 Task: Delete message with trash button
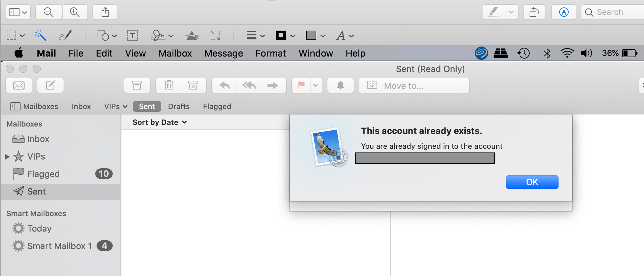coord(169,85)
